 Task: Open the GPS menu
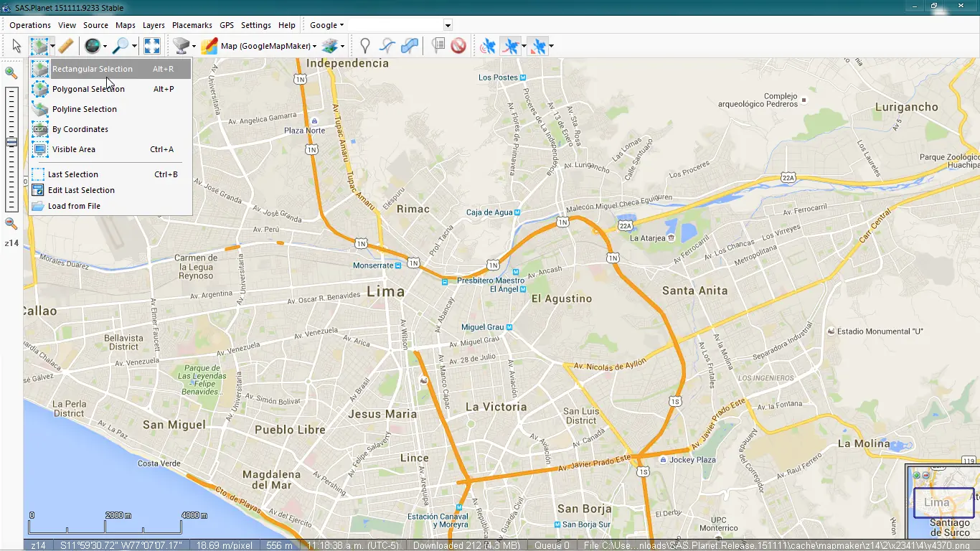point(227,25)
